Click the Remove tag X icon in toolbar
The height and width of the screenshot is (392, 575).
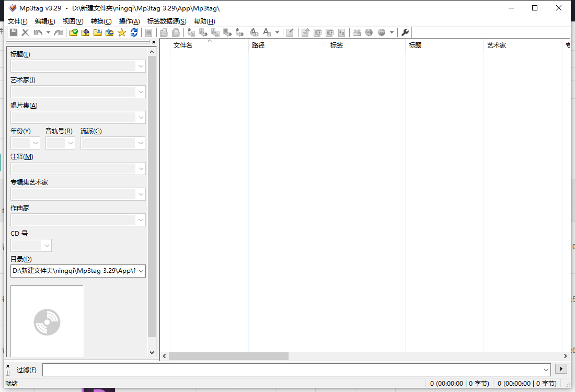[25, 32]
